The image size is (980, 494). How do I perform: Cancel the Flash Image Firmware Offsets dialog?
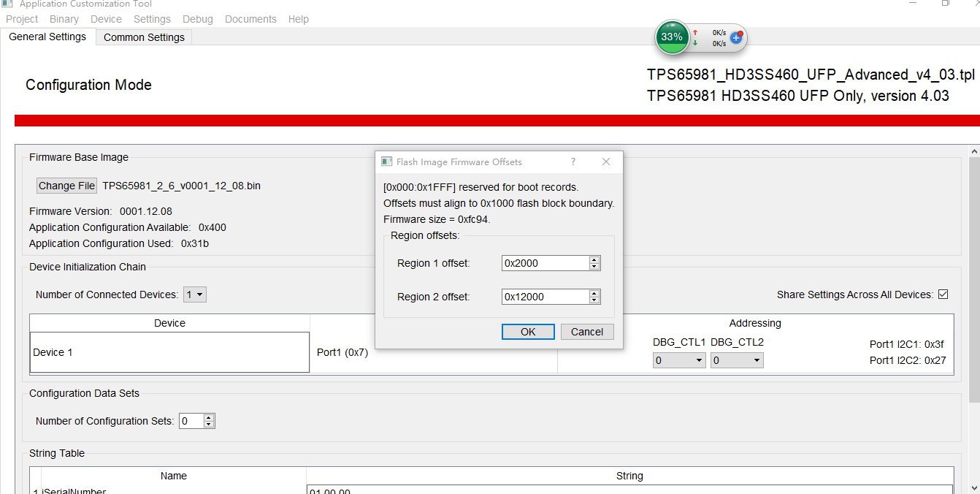coord(587,332)
